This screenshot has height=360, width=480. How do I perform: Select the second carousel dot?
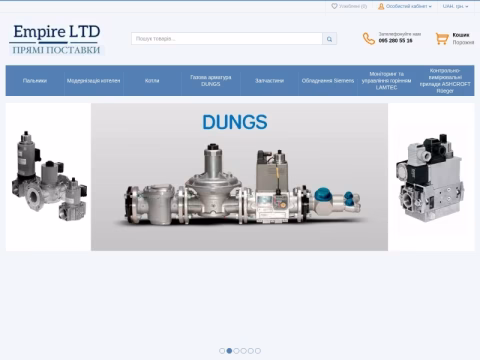click(229, 351)
